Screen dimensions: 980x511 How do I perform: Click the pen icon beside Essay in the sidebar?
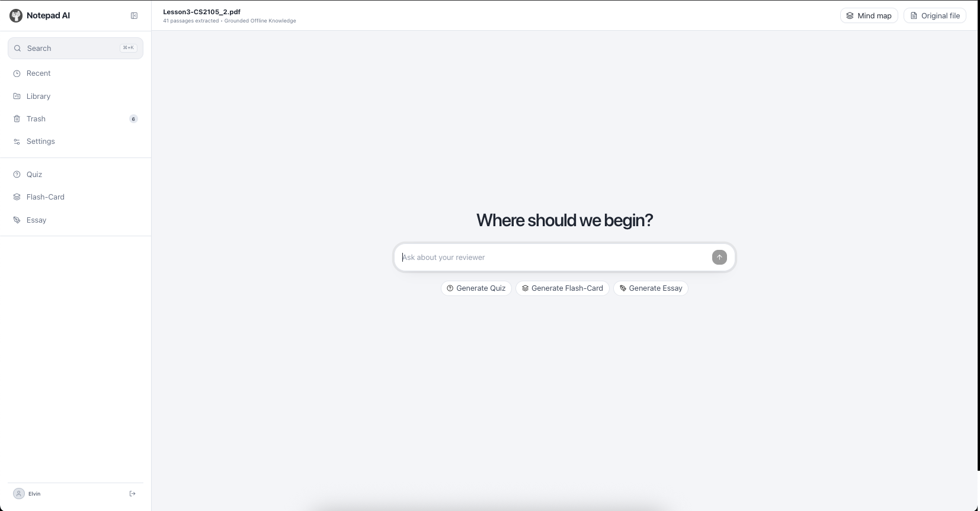click(17, 220)
